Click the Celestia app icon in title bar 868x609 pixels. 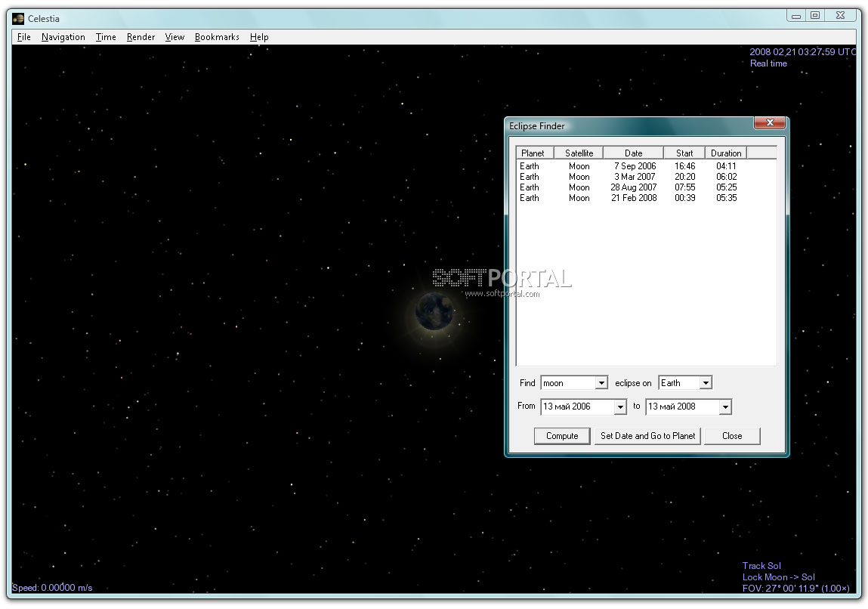click(18, 18)
